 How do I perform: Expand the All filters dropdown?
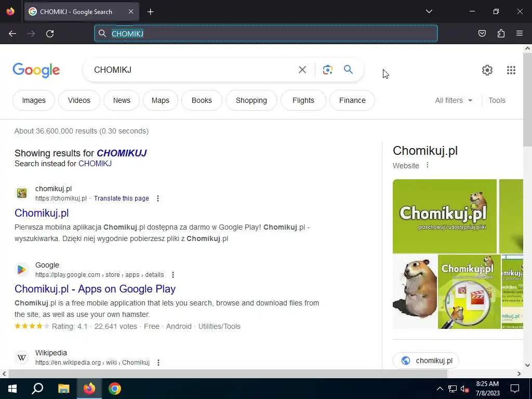coord(454,100)
